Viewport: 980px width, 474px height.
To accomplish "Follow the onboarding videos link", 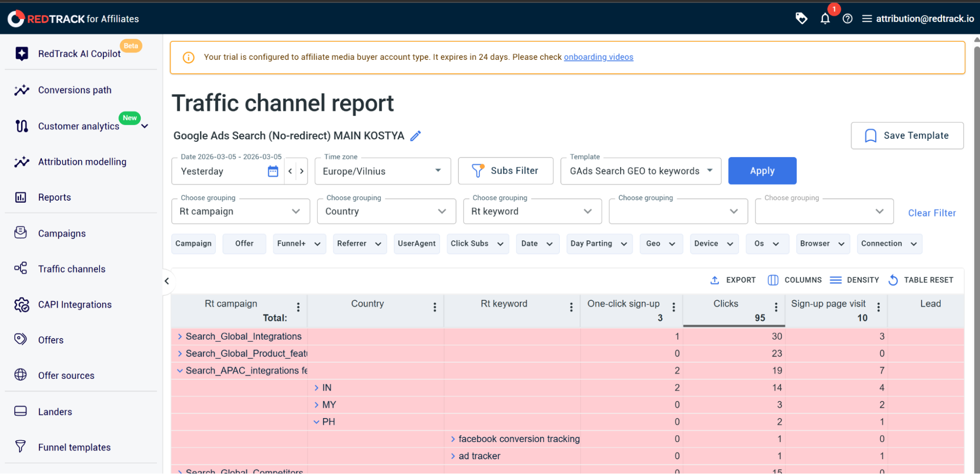I will 599,57.
